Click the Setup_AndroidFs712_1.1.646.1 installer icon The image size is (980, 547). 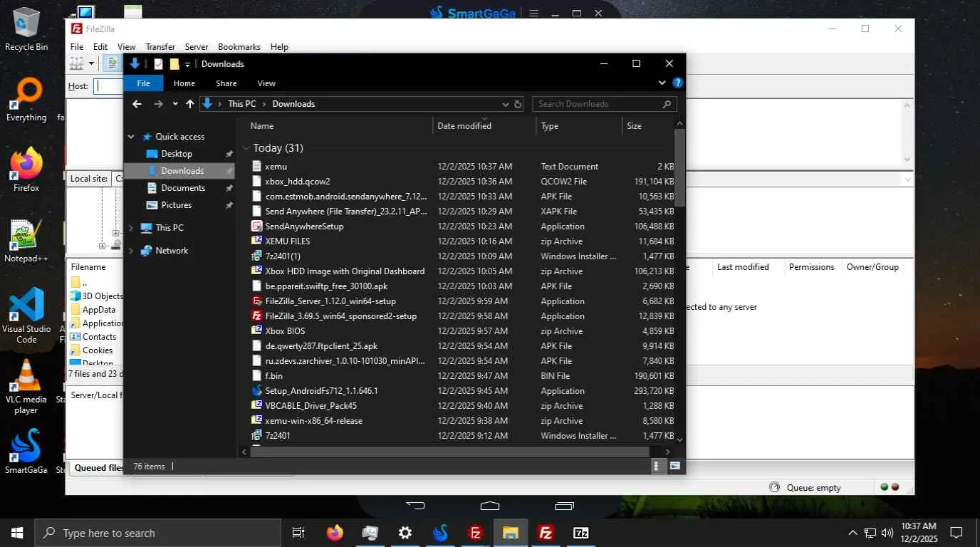(x=257, y=391)
